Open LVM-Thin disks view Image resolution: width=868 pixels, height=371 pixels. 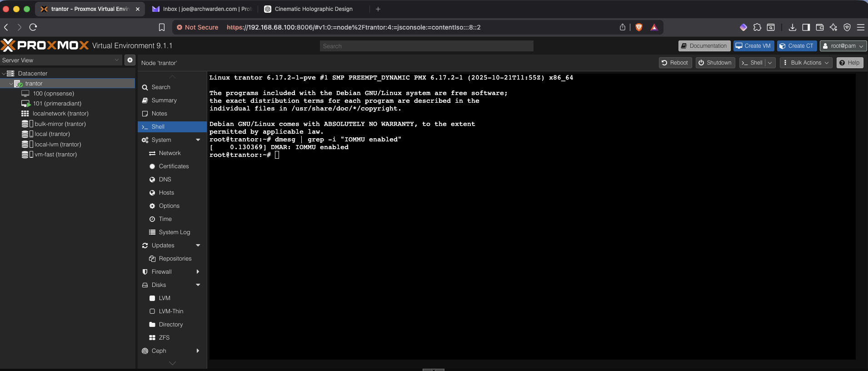(x=171, y=311)
